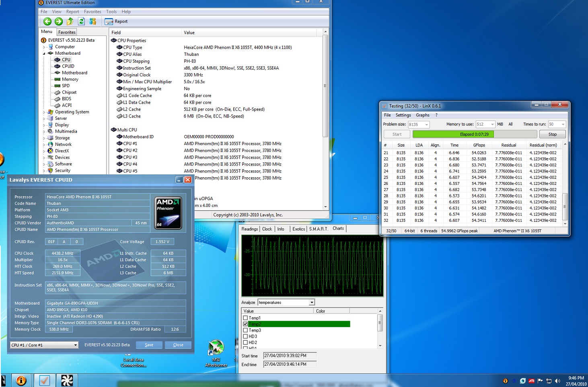Viewport: 588px width, 387px height.
Task: Expand the Display tree node
Action: (x=44, y=125)
